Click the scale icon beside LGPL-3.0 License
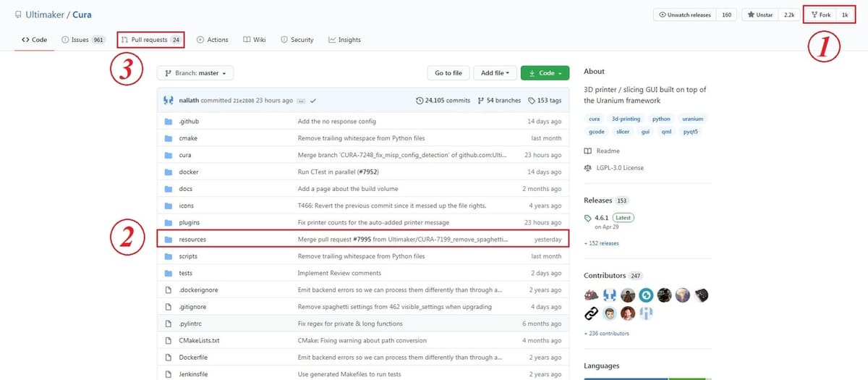 [588, 168]
